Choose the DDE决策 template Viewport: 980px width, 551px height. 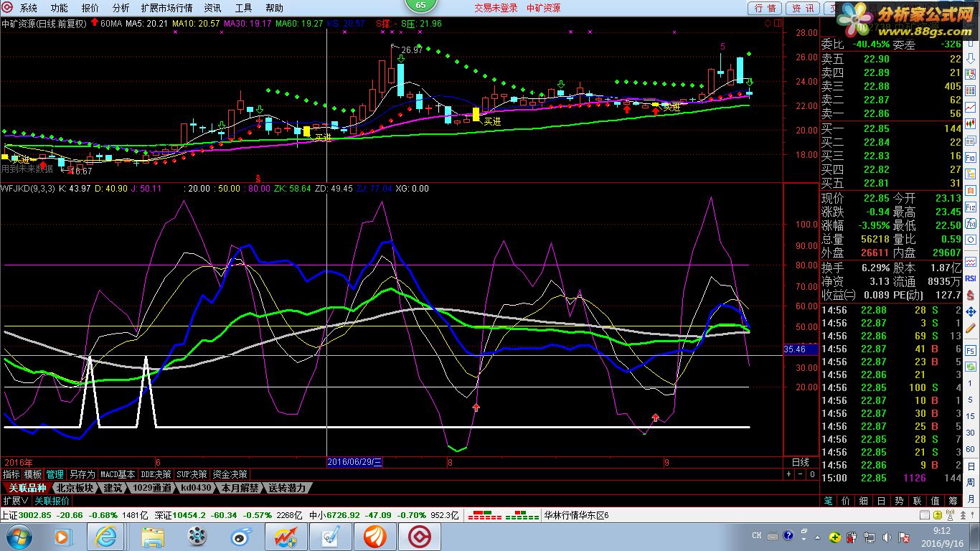(156, 474)
